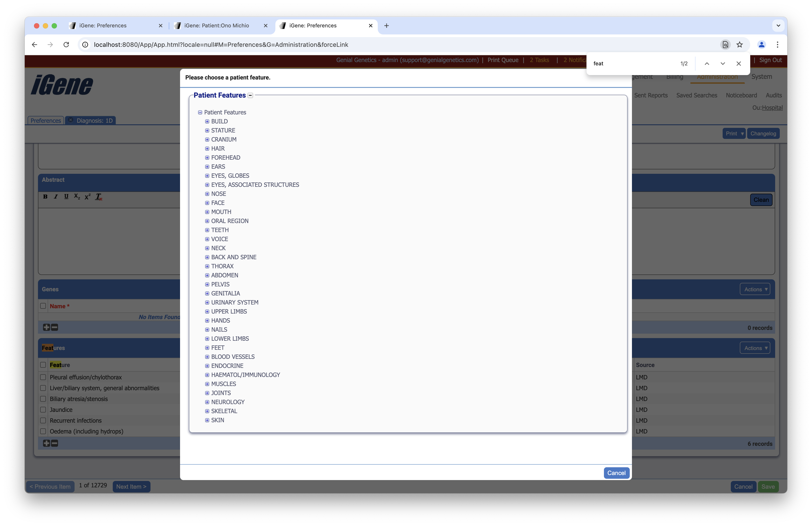Cancel the patient feature dialog
This screenshot has width=812, height=526.
click(x=616, y=473)
